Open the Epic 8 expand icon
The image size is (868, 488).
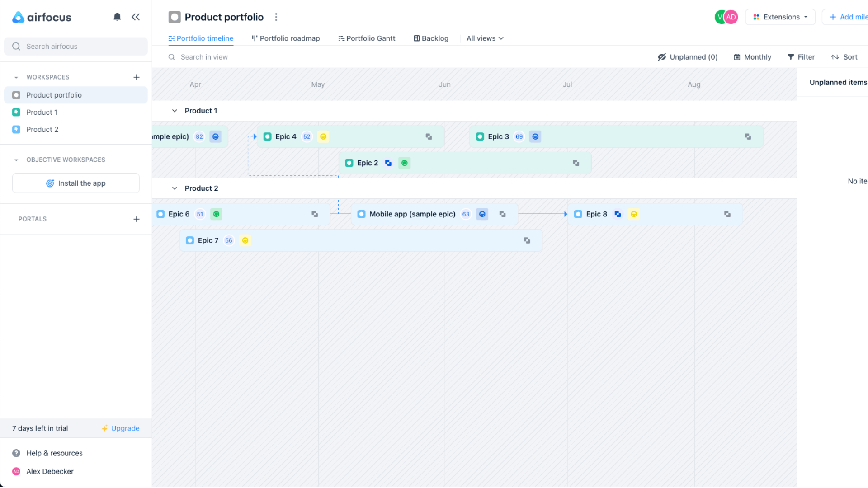coord(727,214)
